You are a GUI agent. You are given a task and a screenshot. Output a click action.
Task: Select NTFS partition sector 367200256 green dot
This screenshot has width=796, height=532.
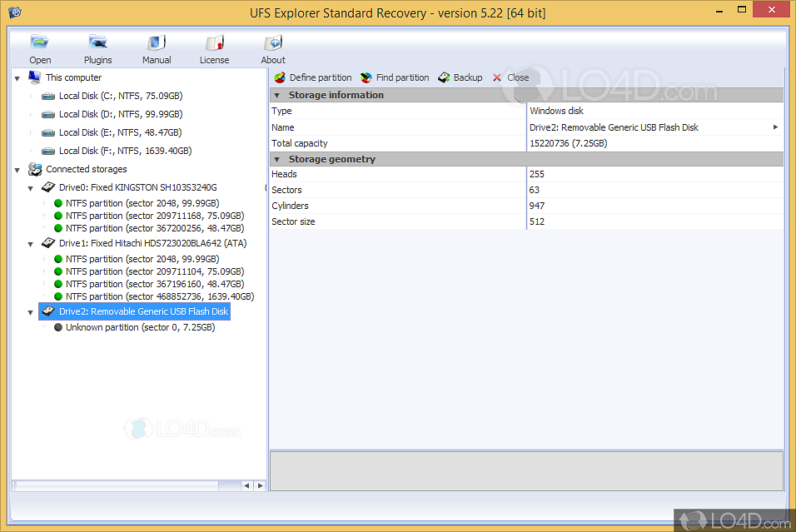click(58, 228)
